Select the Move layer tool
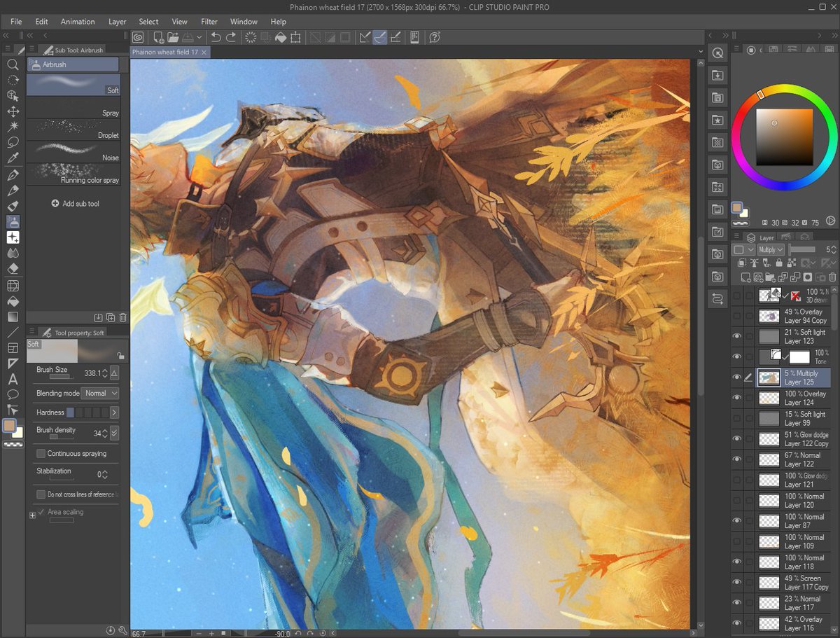Viewport: 840px width, 638px height. (x=13, y=111)
